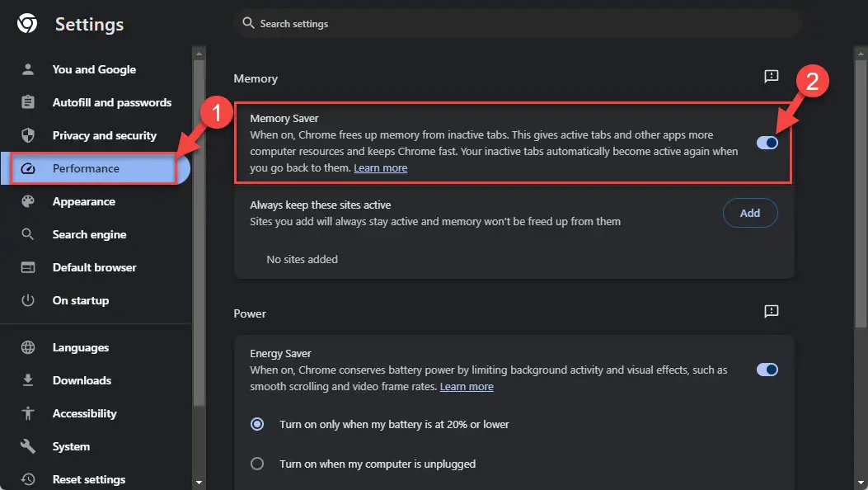The width and height of the screenshot is (868, 490).
Task: Select the battery at 20% or lower option
Action: tap(257, 424)
